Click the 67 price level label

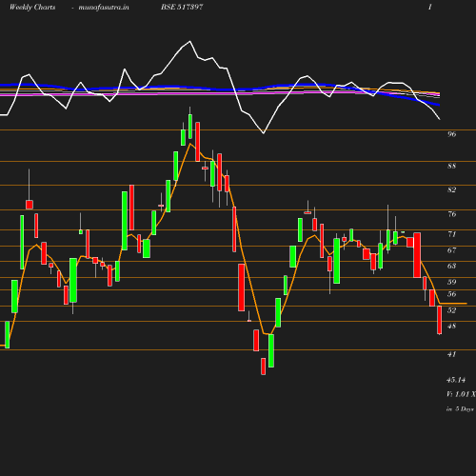pyautogui.click(x=451, y=250)
